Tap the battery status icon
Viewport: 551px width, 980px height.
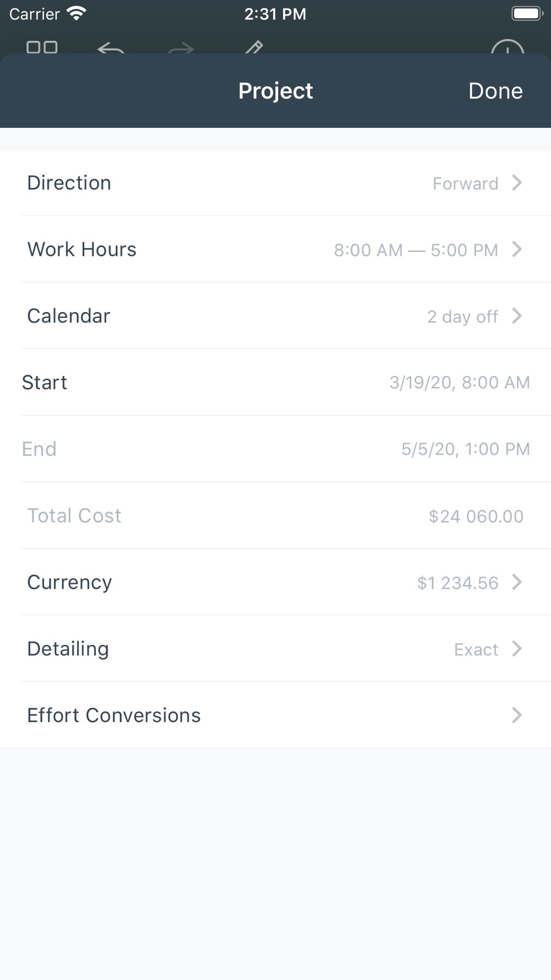[527, 14]
